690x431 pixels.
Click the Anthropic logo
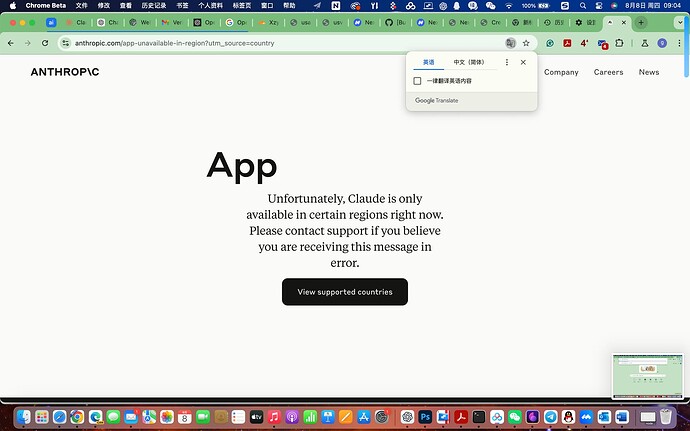[65, 72]
